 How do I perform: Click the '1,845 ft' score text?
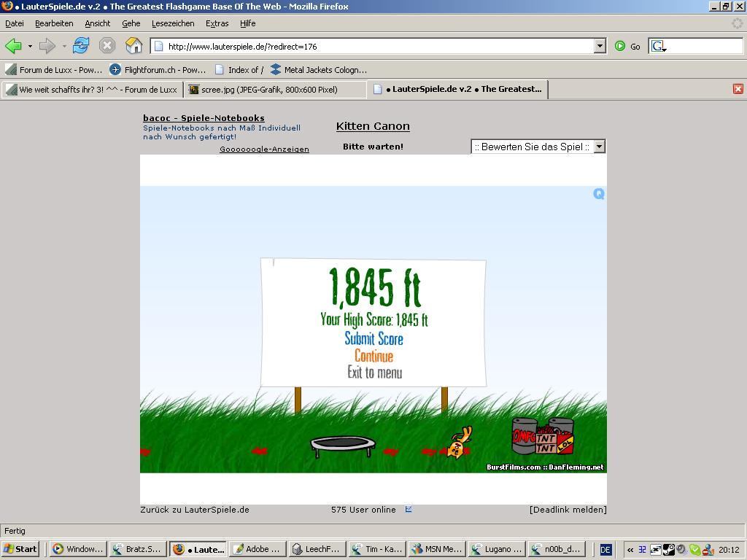pyautogui.click(x=375, y=287)
